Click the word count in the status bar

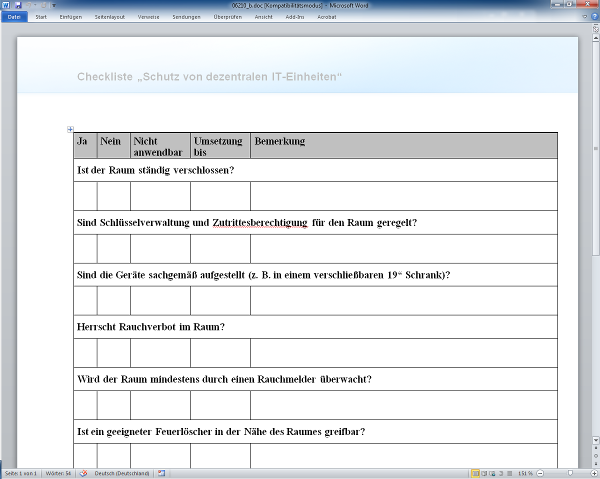(x=57, y=473)
